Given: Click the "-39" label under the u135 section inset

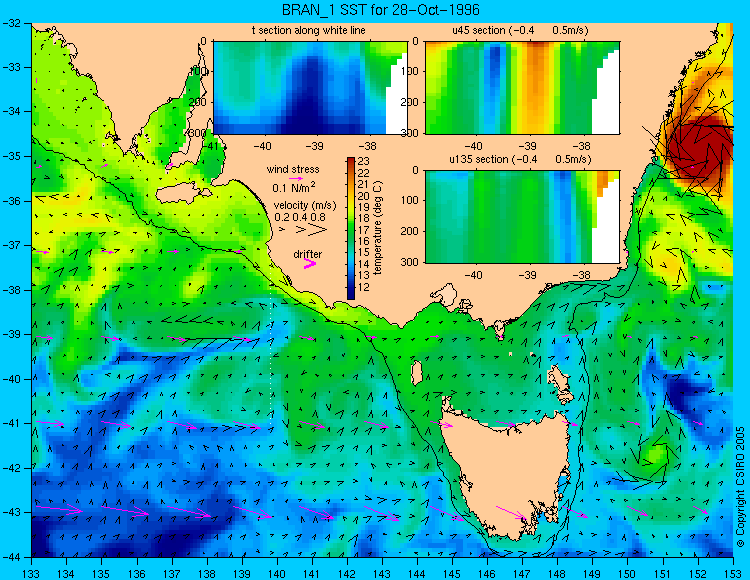Looking at the screenshot, I should click(528, 275).
